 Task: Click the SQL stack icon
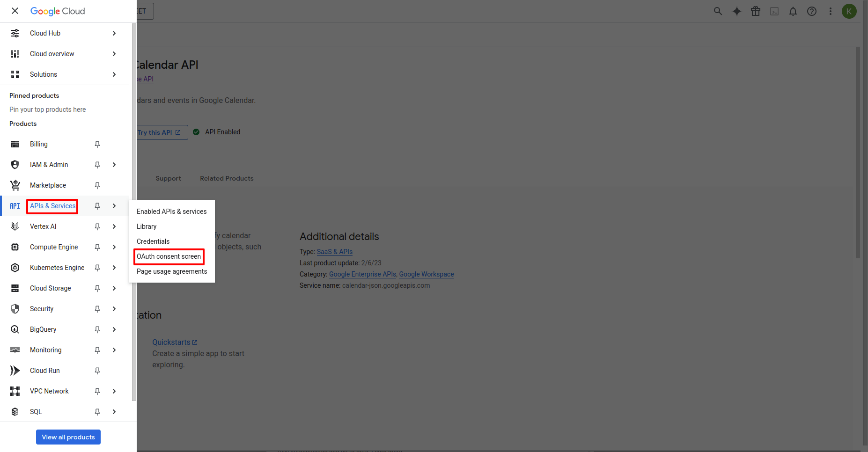tap(15, 412)
